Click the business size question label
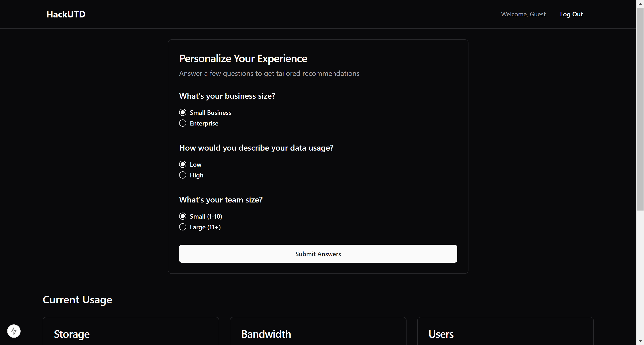 tap(227, 96)
